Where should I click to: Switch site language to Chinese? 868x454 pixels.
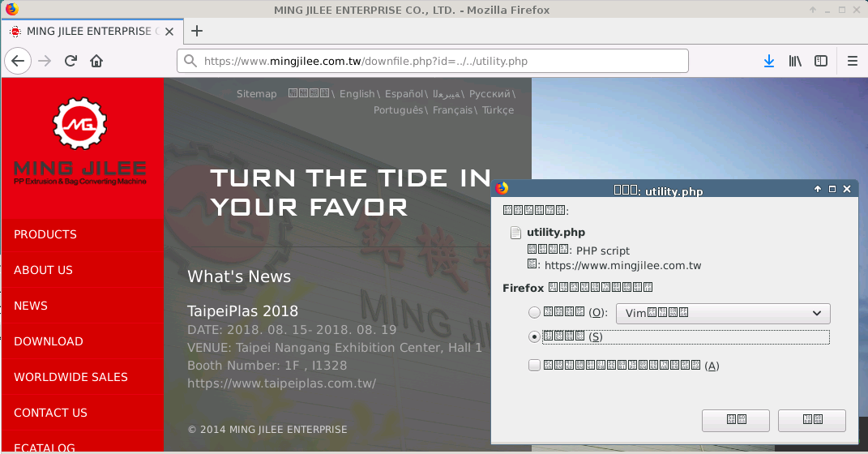[x=309, y=93]
